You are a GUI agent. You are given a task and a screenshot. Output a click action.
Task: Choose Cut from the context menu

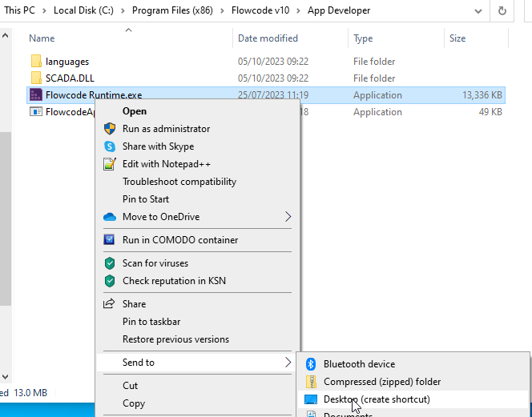(x=198, y=386)
